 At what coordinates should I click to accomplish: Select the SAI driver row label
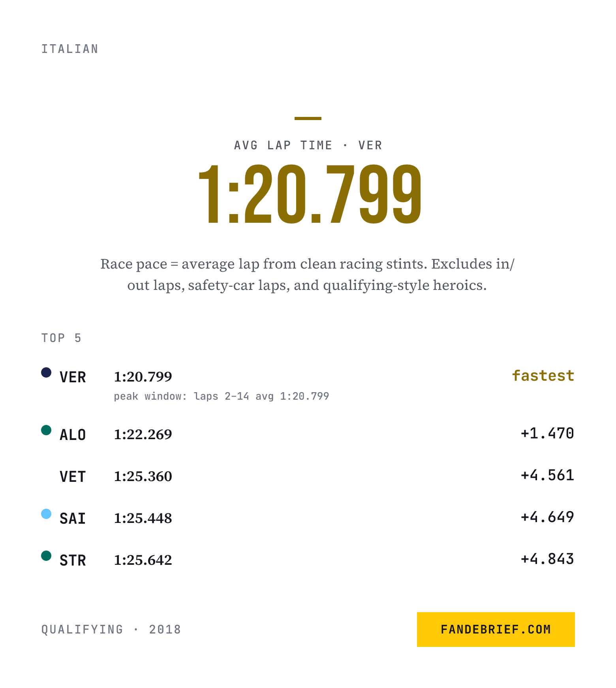tap(73, 519)
